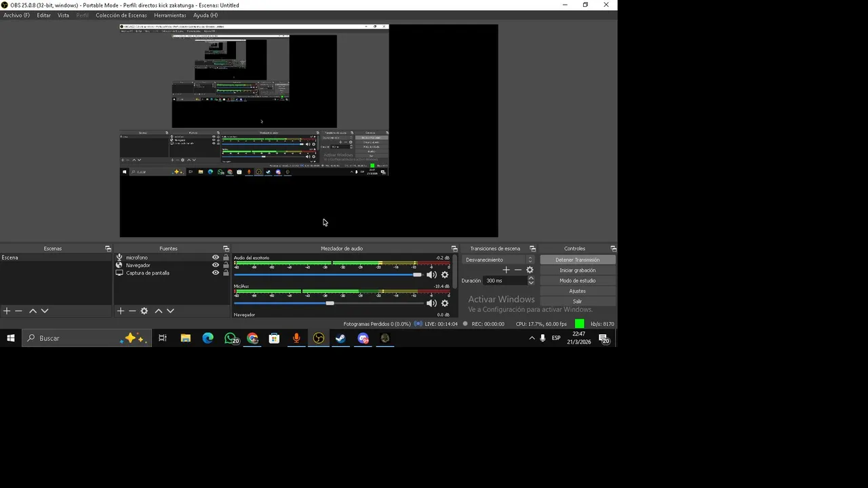Open Task View from the taskbar

point(163,338)
